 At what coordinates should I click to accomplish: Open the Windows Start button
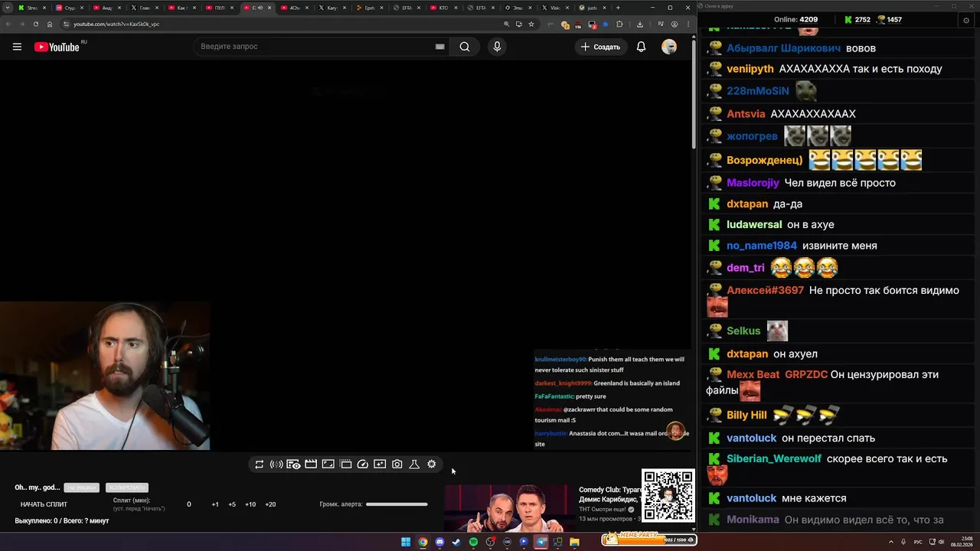pos(406,542)
